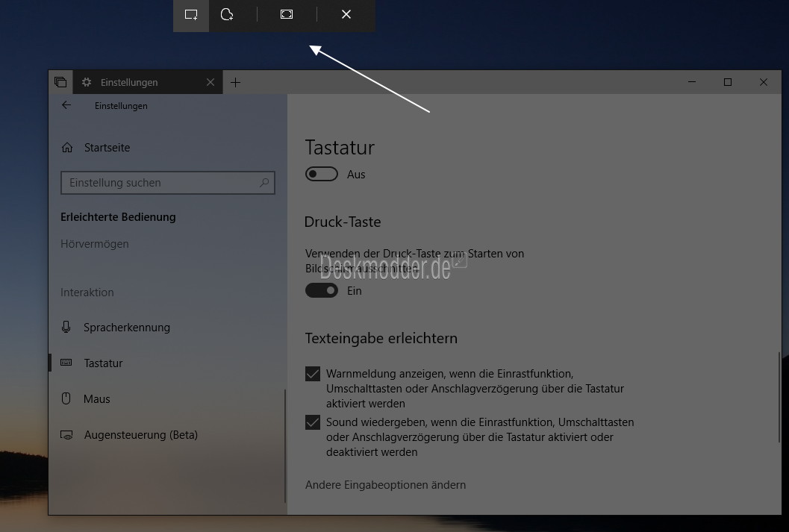Minimize the Settings window

[692, 82]
